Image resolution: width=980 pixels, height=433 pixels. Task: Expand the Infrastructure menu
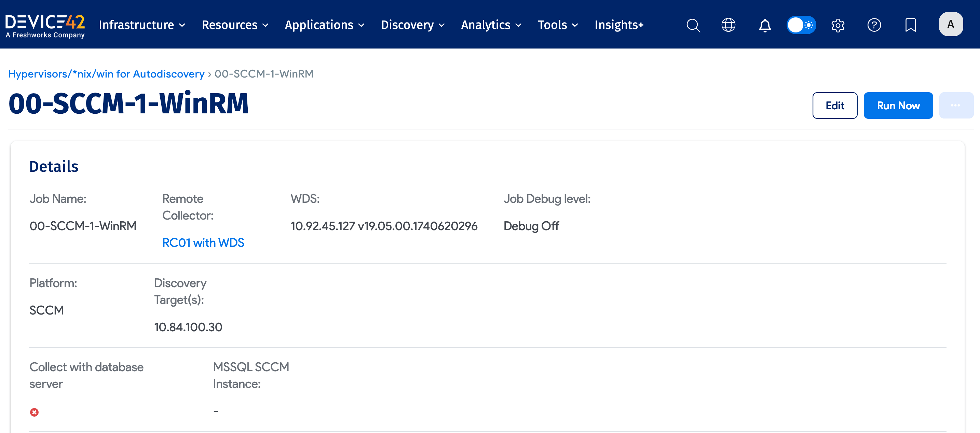point(141,25)
